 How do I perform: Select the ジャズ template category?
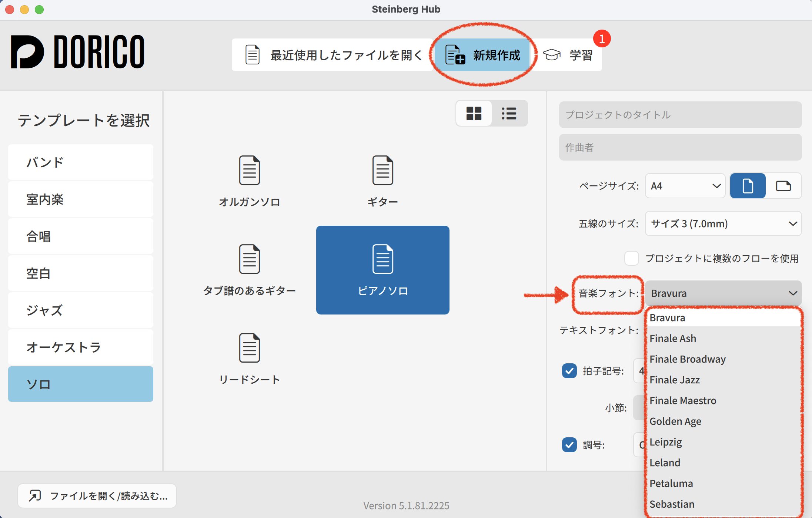(81, 310)
